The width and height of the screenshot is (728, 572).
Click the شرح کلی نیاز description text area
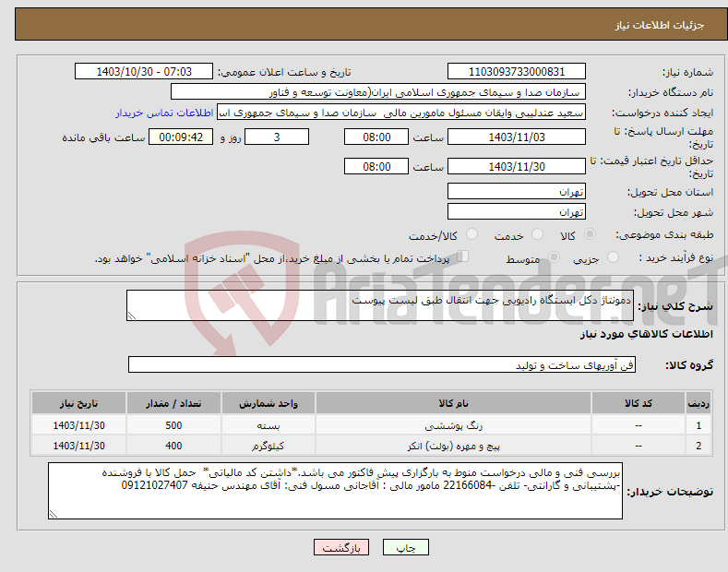pos(380,305)
